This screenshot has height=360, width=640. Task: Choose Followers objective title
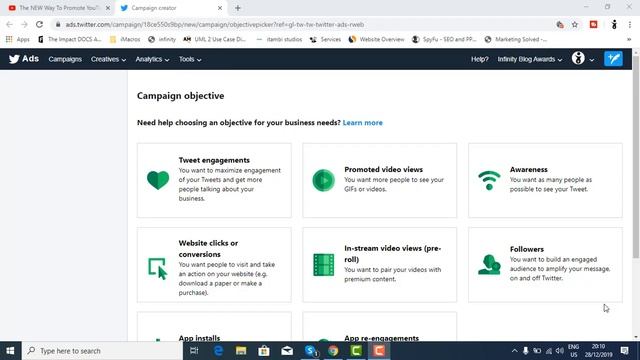pos(527,249)
